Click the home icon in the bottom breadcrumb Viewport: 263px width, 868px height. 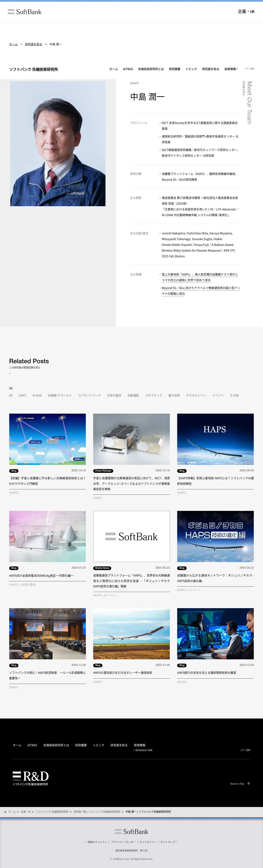(x=5, y=812)
